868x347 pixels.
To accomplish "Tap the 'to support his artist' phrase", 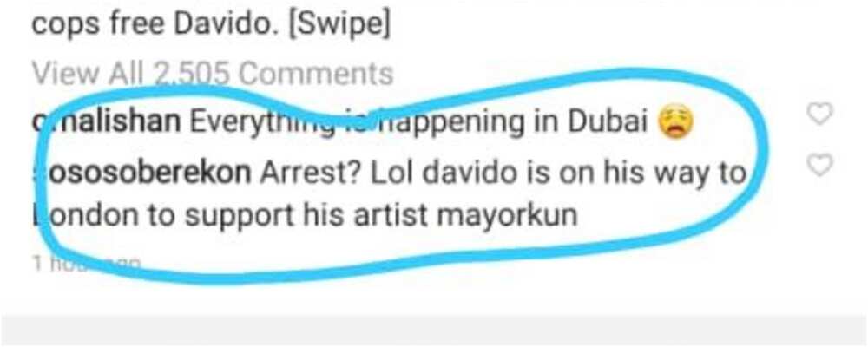I will tap(286, 216).
